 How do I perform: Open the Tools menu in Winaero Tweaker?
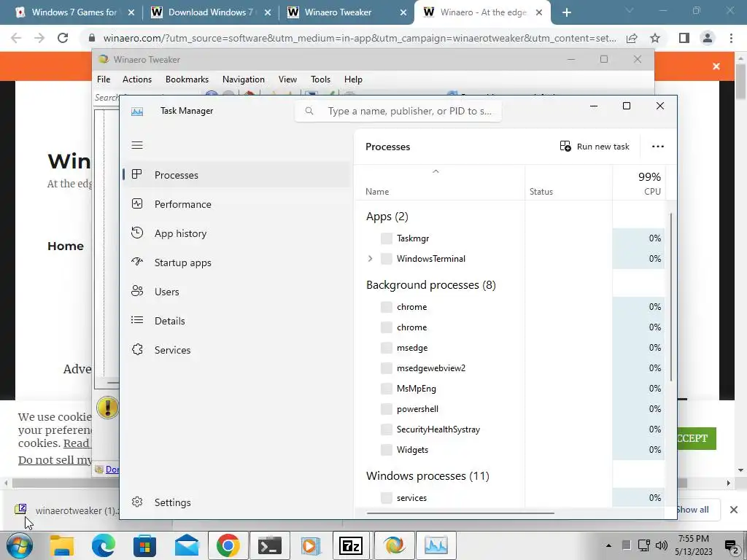pos(320,79)
